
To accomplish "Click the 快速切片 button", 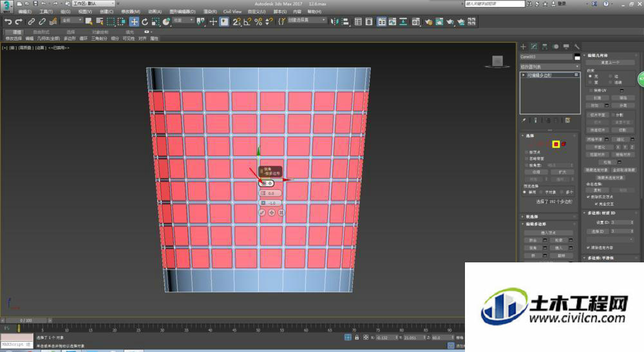I will pos(598,130).
